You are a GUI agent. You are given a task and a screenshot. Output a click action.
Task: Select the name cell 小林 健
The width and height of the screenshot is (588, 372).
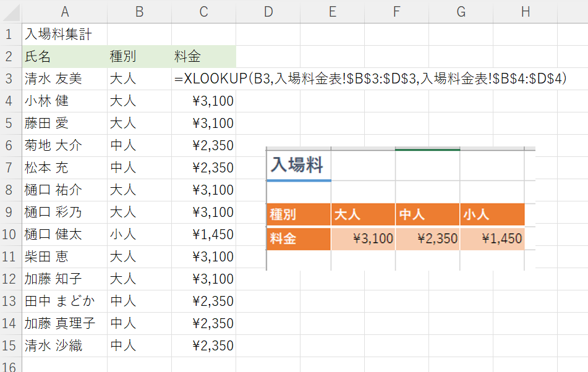[x=64, y=101]
